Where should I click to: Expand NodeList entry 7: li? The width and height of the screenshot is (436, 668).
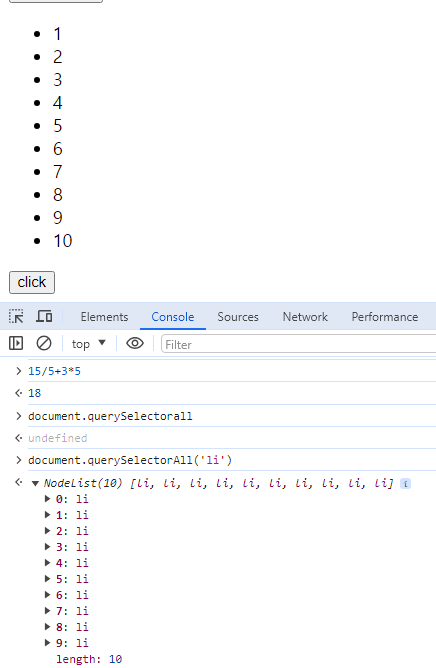(47, 611)
